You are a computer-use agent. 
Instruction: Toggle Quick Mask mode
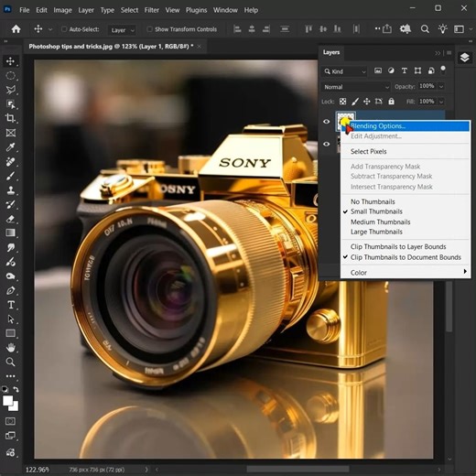11,421
